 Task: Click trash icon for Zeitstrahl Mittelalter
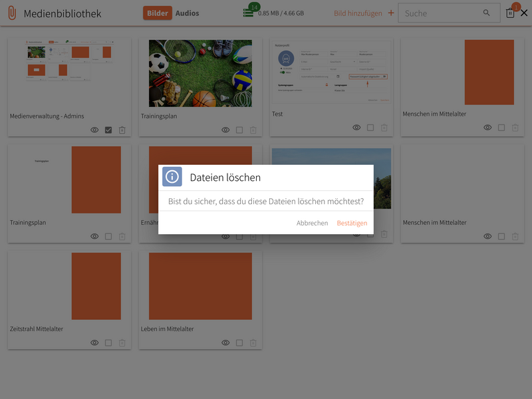coord(122,343)
